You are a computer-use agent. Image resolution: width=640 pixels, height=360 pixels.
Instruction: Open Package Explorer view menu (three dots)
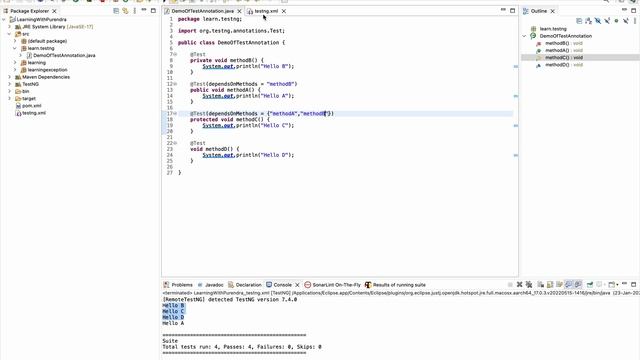[x=135, y=11]
